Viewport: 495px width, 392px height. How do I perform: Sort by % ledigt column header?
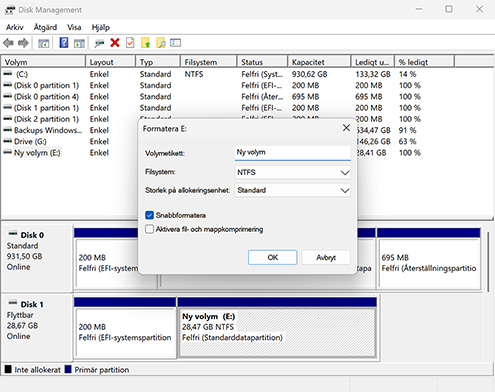424,62
